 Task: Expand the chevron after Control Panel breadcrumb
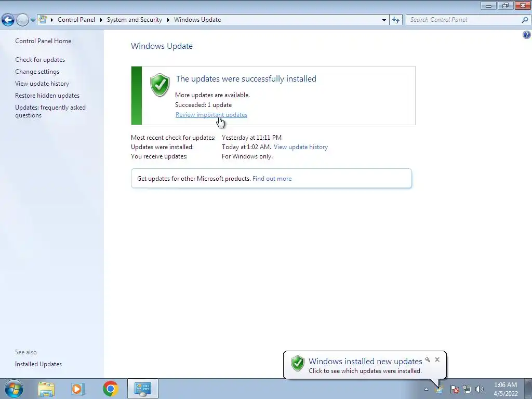(x=101, y=20)
